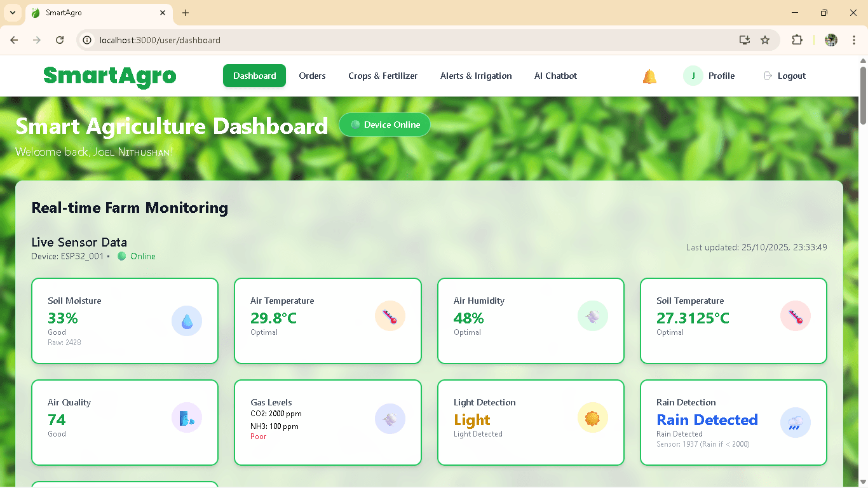Viewport: 868px width, 488px height.
Task: Click the light detection sun icon
Action: (x=592, y=417)
